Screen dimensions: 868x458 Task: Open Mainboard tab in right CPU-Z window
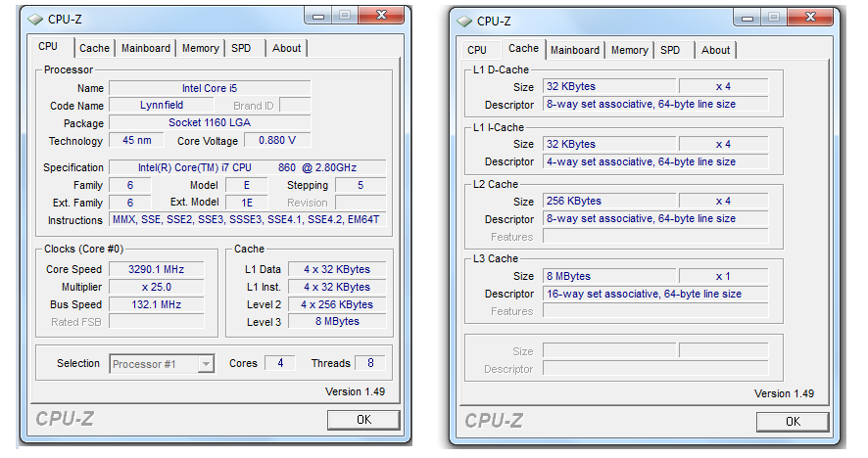[575, 50]
